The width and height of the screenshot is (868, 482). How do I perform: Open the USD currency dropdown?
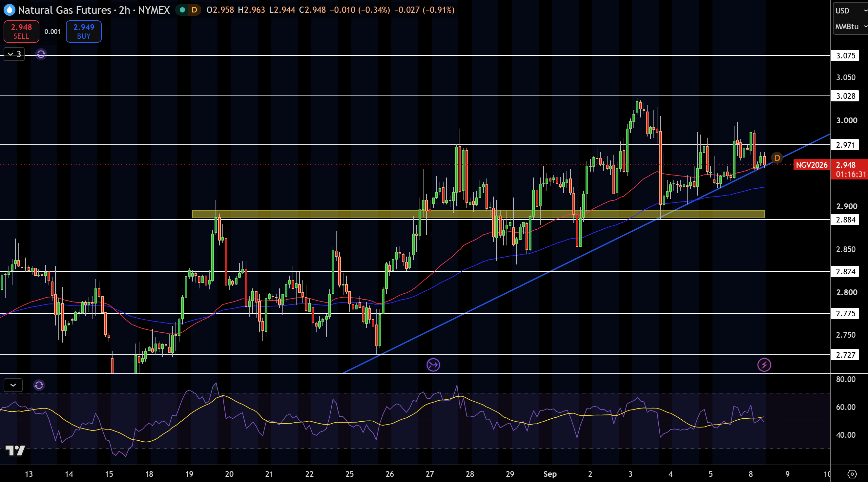point(851,11)
